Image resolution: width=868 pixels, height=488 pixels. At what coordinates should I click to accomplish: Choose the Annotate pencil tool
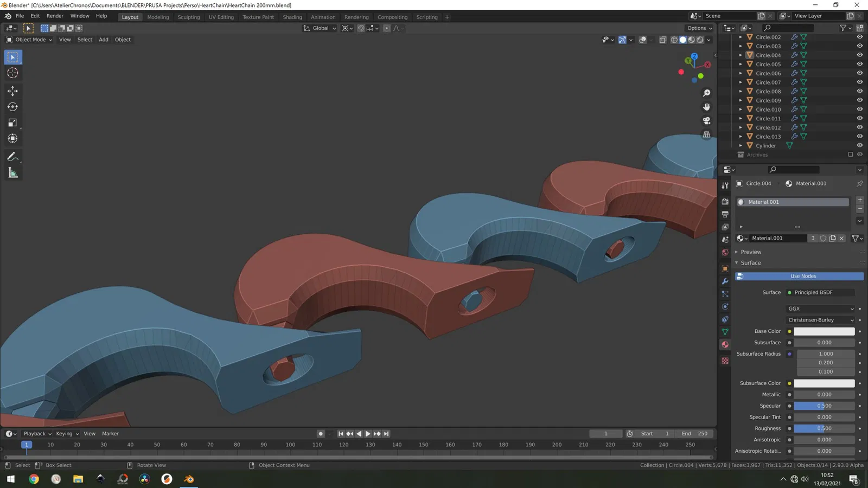pos(12,157)
